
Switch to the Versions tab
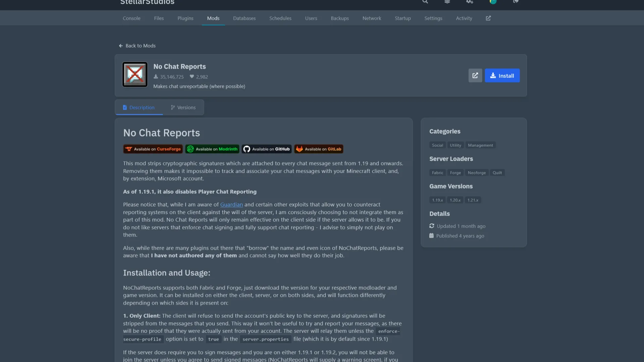183,107
